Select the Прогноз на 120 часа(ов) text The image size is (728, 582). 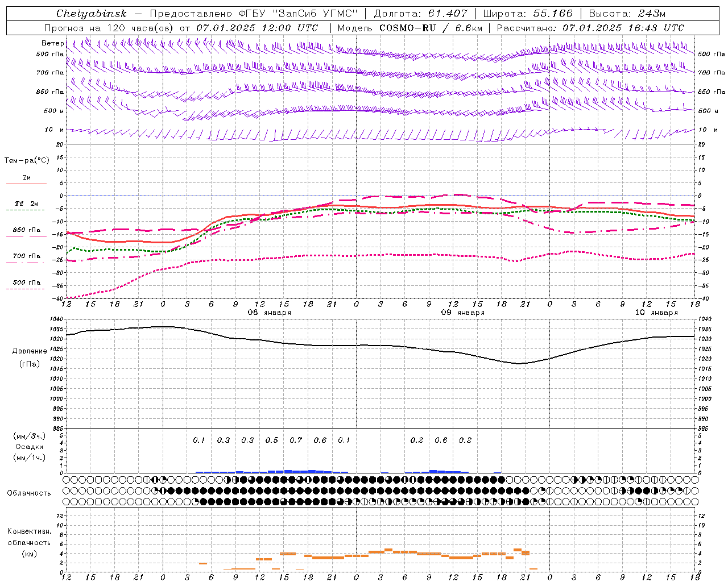pyautogui.click(x=109, y=28)
